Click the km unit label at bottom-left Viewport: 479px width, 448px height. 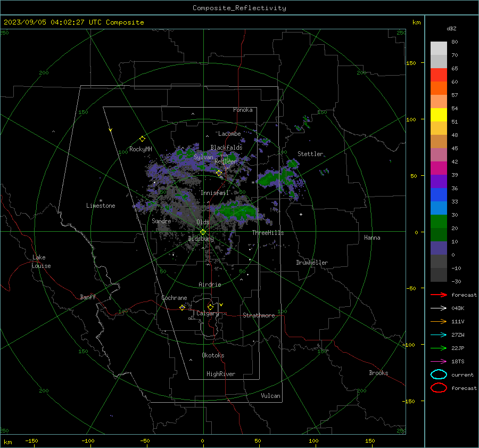(7, 442)
